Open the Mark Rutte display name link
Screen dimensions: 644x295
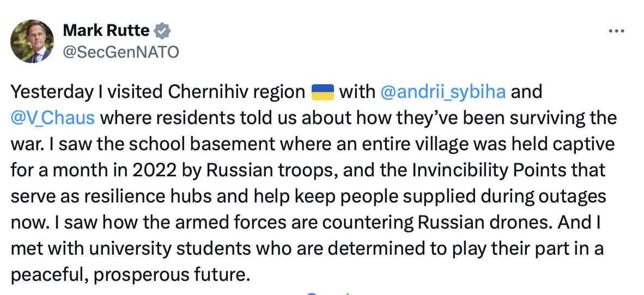106,31
